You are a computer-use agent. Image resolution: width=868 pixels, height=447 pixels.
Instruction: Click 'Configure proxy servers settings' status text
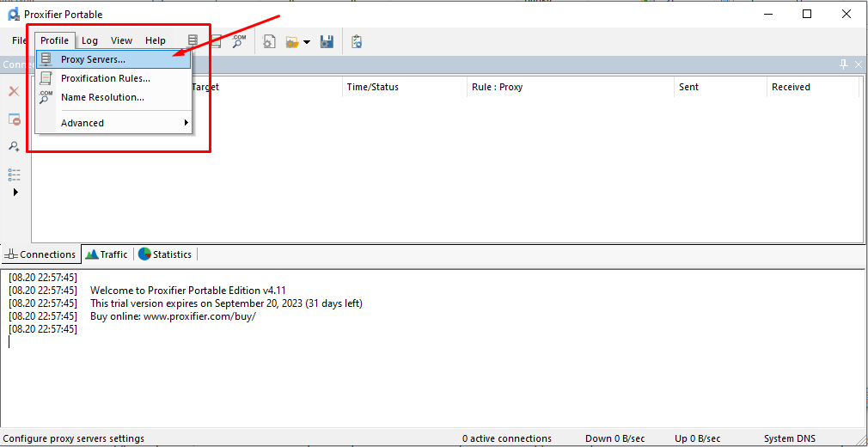[74, 438]
